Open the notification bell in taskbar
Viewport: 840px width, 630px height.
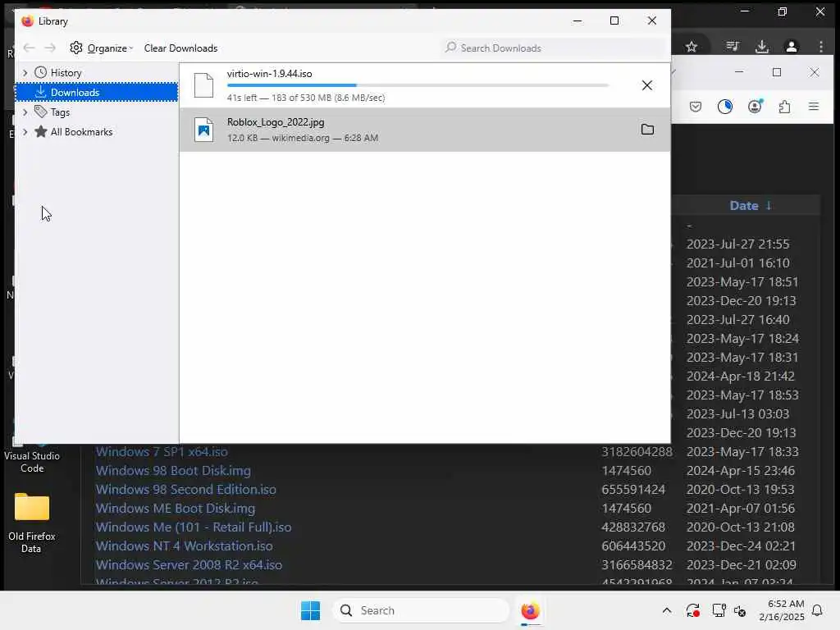coord(818,610)
